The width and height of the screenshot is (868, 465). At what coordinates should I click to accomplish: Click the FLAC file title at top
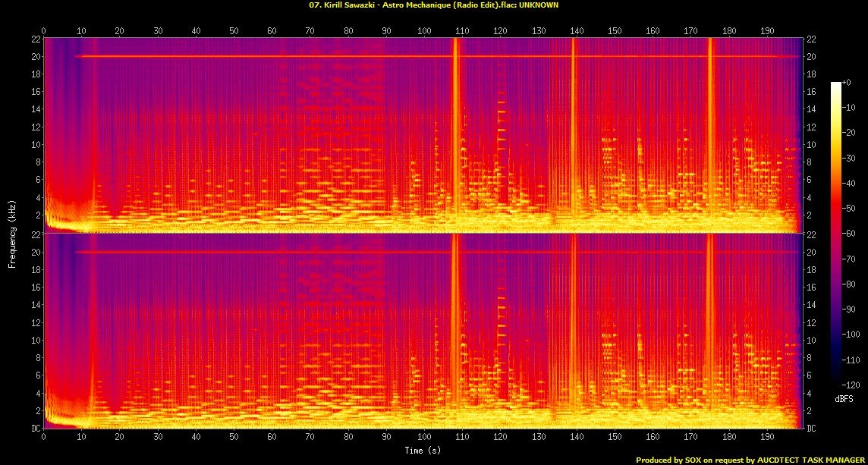pyautogui.click(x=434, y=5)
